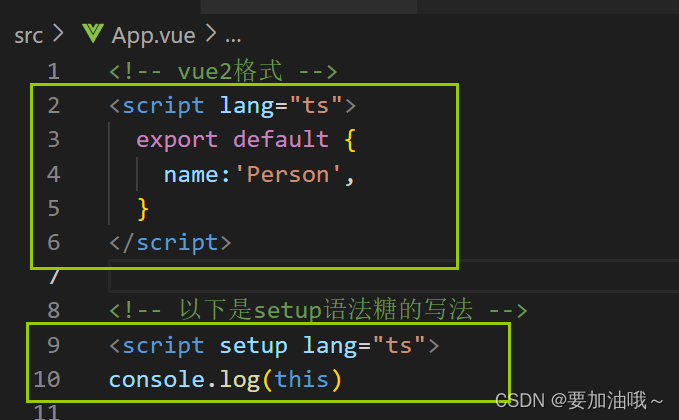Click the 'export' keyword on line 3
This screenshot has height=420, width=679.
point(177,140)
